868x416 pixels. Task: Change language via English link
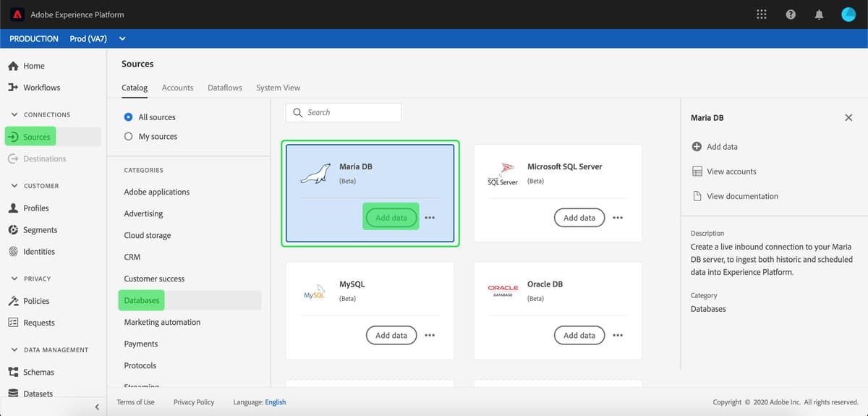coord(275,402)
